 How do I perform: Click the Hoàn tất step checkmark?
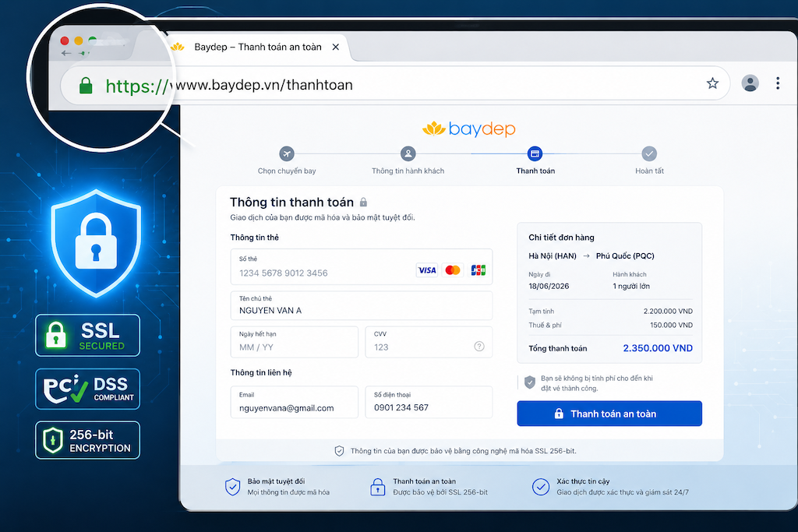pyautogui.click(x=649, y=153)
